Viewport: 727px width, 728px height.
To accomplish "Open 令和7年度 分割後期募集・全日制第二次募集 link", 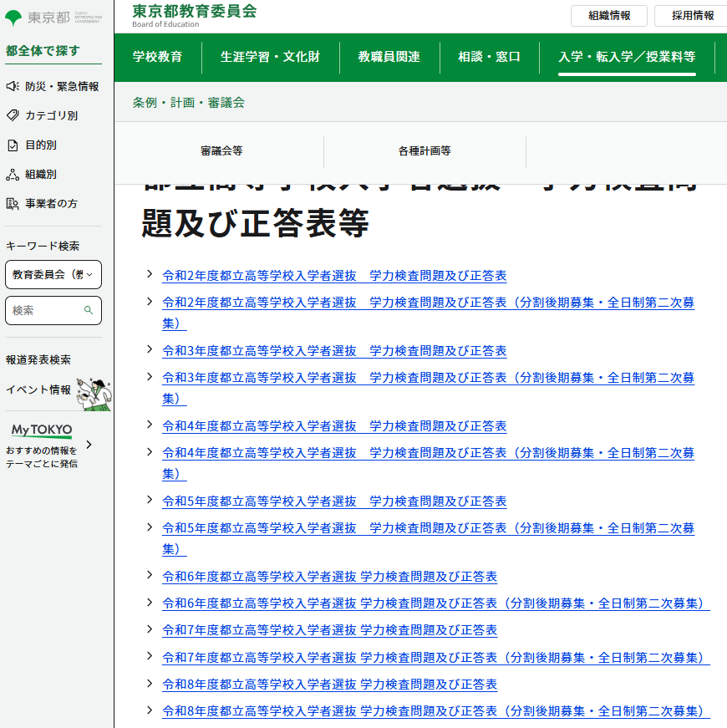I will [436, 658].
